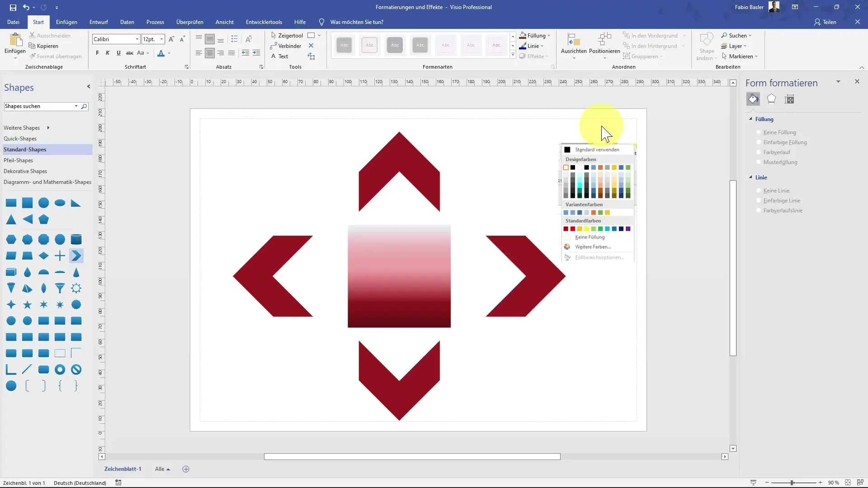
Task: Select the Keine Füllung radio option
Action: [x=759, y=132]
